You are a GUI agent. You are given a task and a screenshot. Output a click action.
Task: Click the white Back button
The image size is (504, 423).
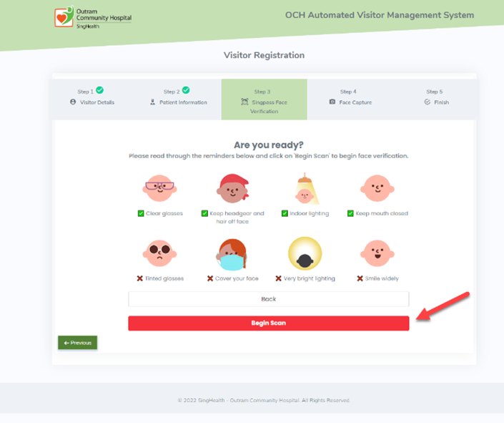(269, 299)
